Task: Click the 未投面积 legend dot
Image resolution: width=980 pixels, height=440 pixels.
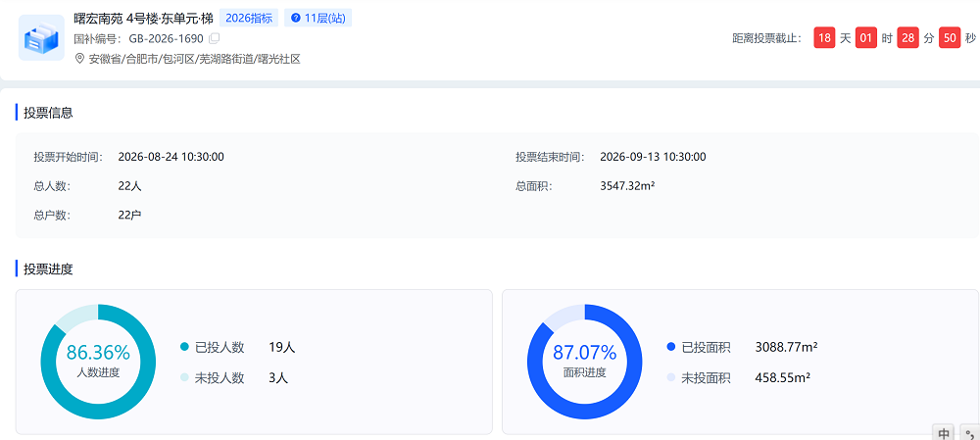Action: coord(671,377)
